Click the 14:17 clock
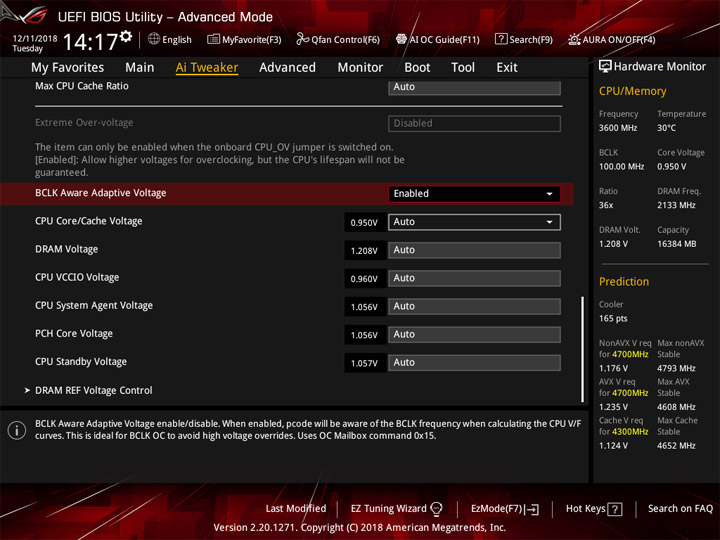The image size is (720, 540). [90, 42]
